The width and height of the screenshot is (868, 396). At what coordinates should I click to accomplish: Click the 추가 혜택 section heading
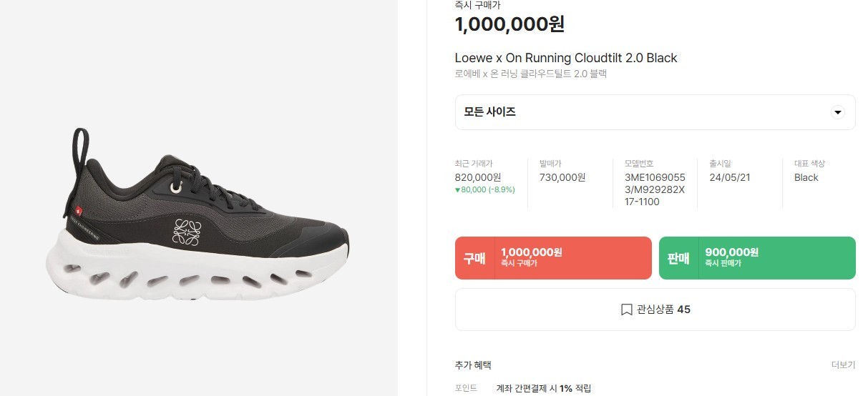[473, 365]
